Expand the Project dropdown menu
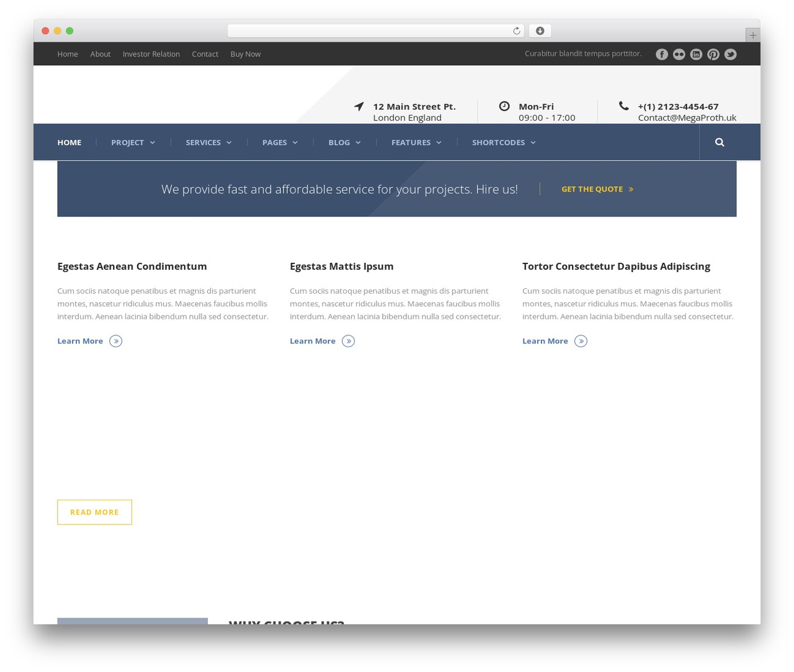This screenshot has height=672, width=794. point(133,143)
